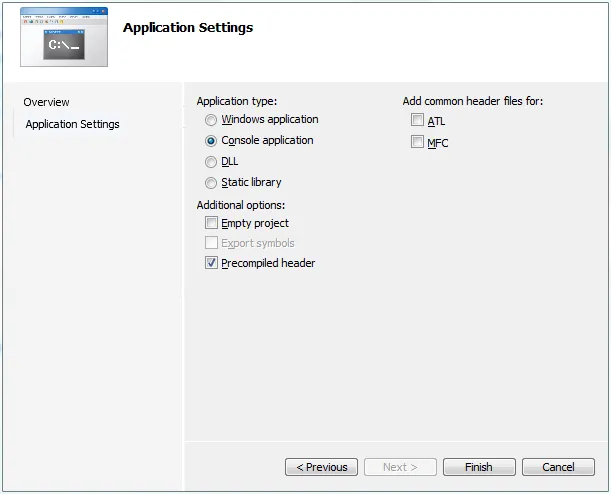Click the console wizard header image
The image size is (611, 494).
point(64,37)
